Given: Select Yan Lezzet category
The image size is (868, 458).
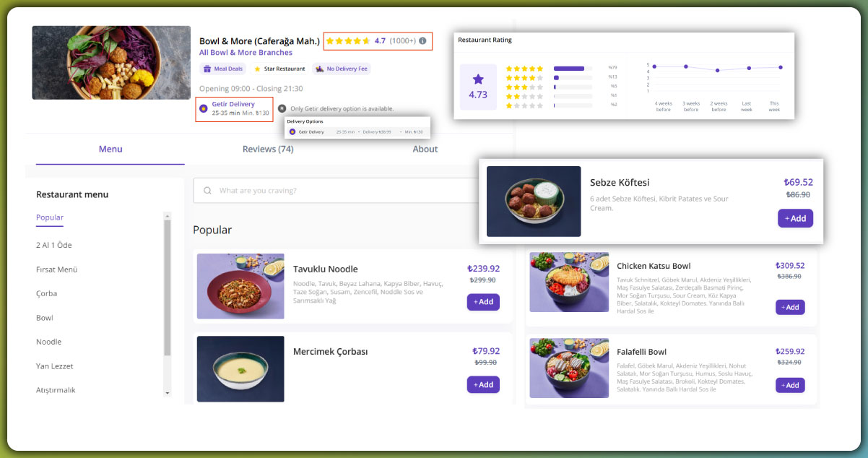Looking at the screenshot, I should pos(55,366).
